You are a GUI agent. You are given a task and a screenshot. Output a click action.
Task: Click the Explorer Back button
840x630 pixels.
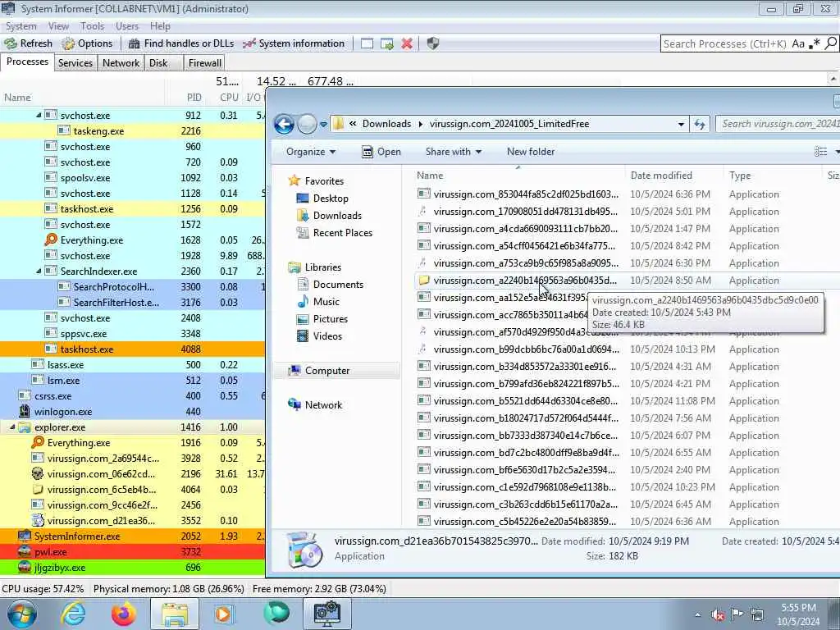(284, 125)
